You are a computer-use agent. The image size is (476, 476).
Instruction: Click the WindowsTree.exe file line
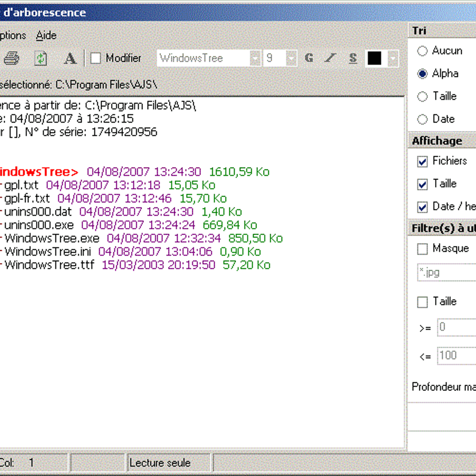pyautogui.click(x=141, y=238)
